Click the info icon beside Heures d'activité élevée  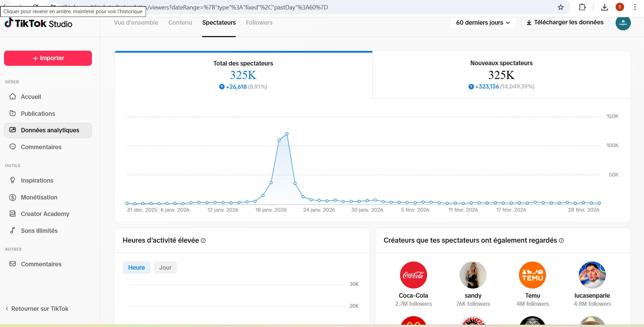tap(203, 241)
